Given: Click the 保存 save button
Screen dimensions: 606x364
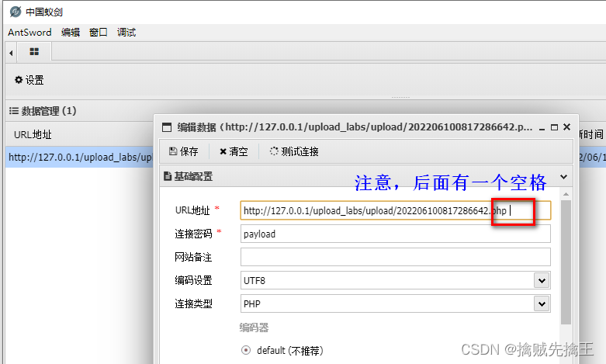Looking at the screenshot, I should tap(184, 151).
